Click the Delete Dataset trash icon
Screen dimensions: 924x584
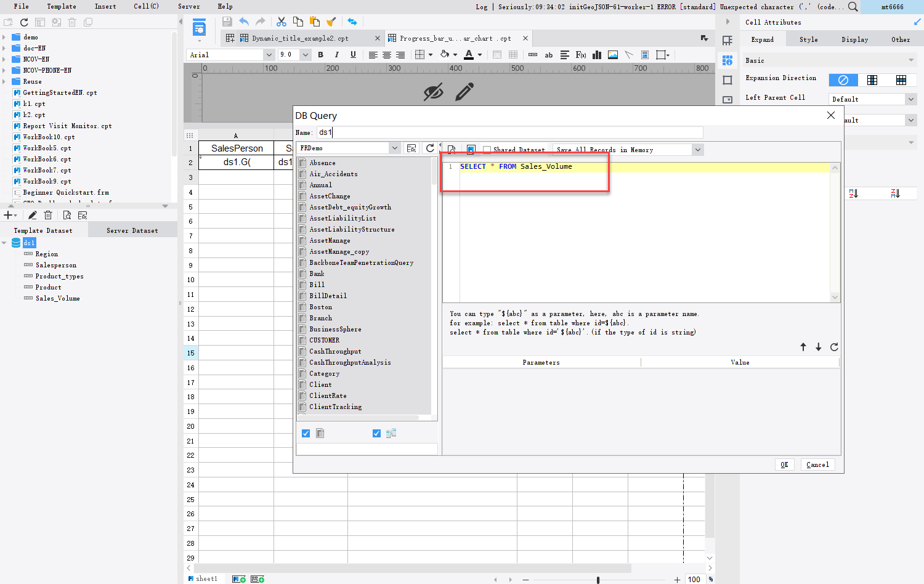(x=47, y=215)
